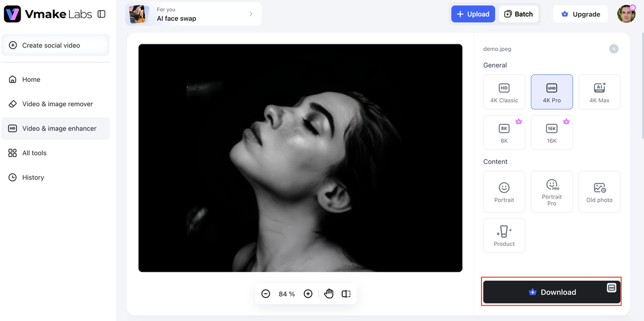Screen dimensions: 644x321
Task: Click the 84 % zoom value
Action: tap(287, 294)
